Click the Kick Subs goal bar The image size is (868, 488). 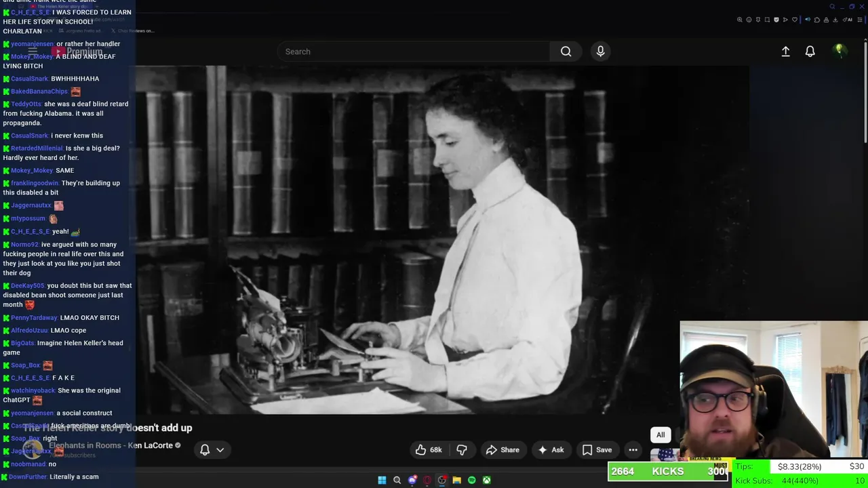[800, 481]
